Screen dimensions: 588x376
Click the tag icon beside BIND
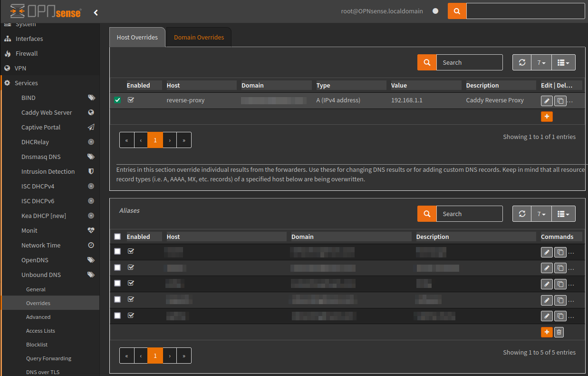point(91,98)
